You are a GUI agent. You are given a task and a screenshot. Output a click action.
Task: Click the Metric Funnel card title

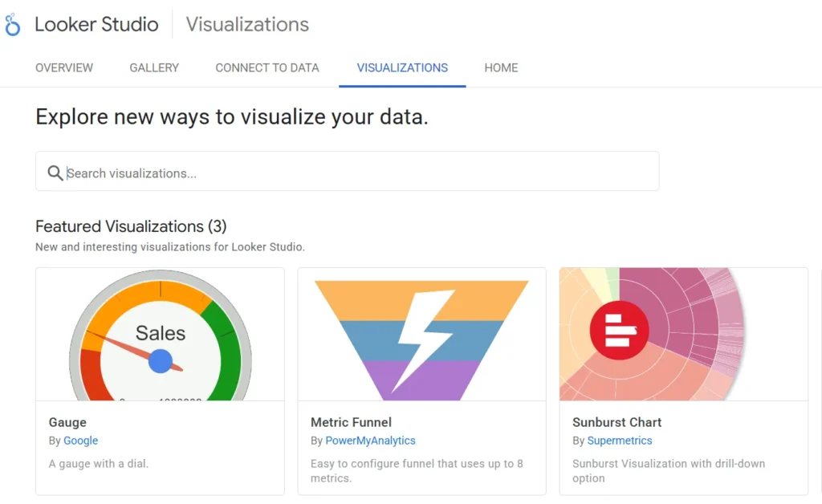[351, 422]
